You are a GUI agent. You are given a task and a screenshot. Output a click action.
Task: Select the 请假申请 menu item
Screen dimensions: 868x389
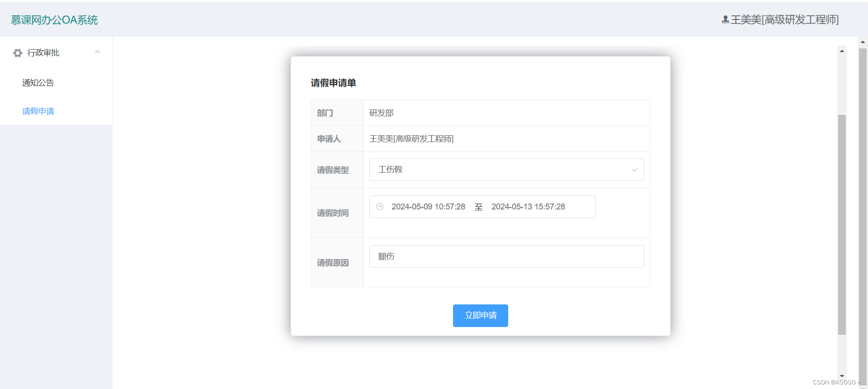coord(38,111)
